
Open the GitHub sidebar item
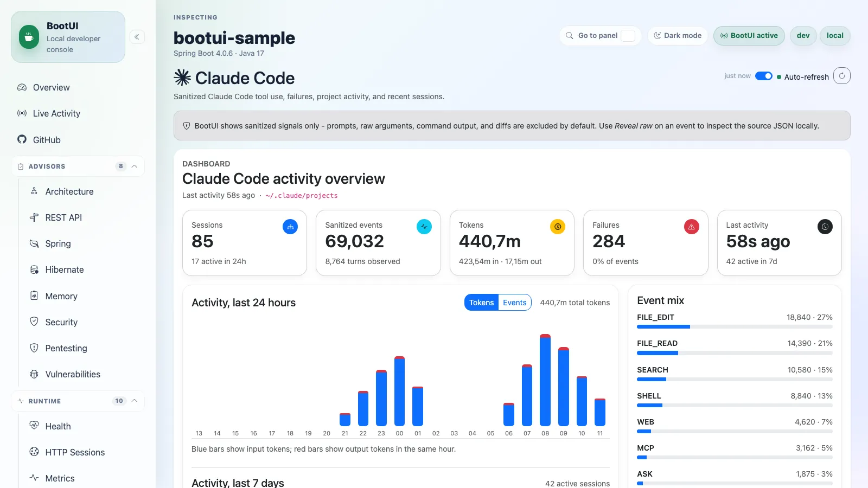click(x=78, y=139)
